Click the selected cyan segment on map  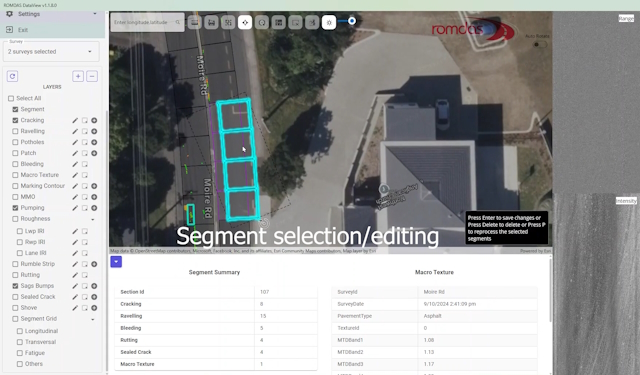coord(239,161)
